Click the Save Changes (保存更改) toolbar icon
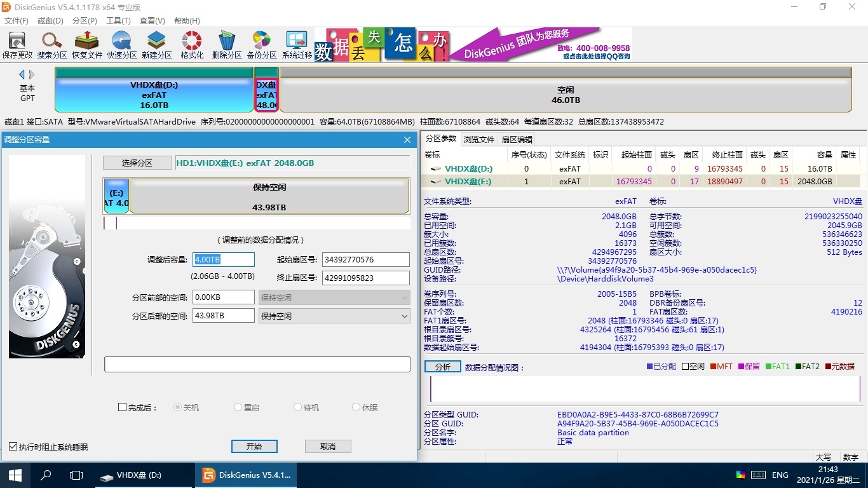 point(17,44)
